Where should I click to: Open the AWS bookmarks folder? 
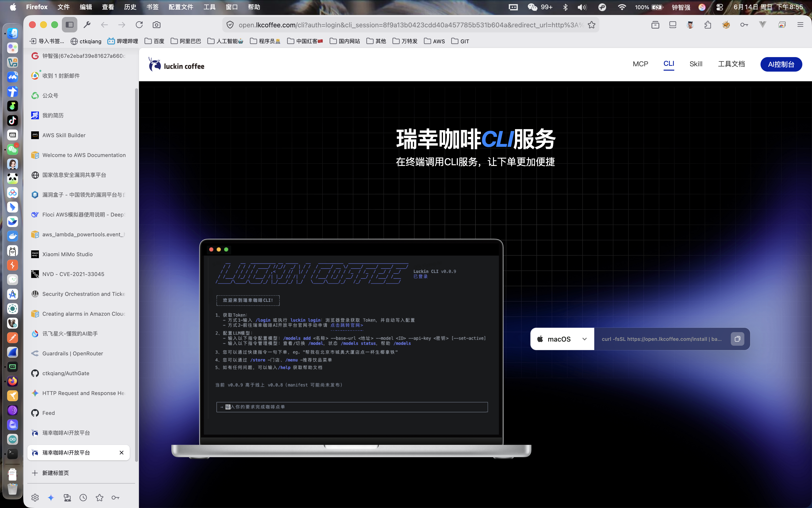point(434,41)
